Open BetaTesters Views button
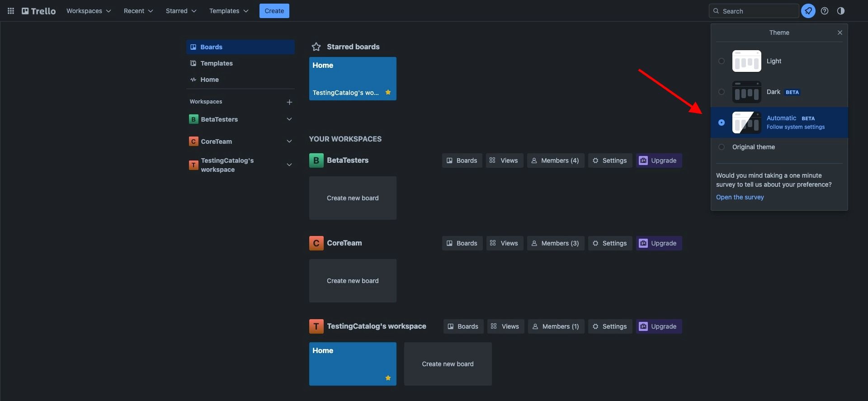Viewport: 868px width, 401px height. coord(505,160)
